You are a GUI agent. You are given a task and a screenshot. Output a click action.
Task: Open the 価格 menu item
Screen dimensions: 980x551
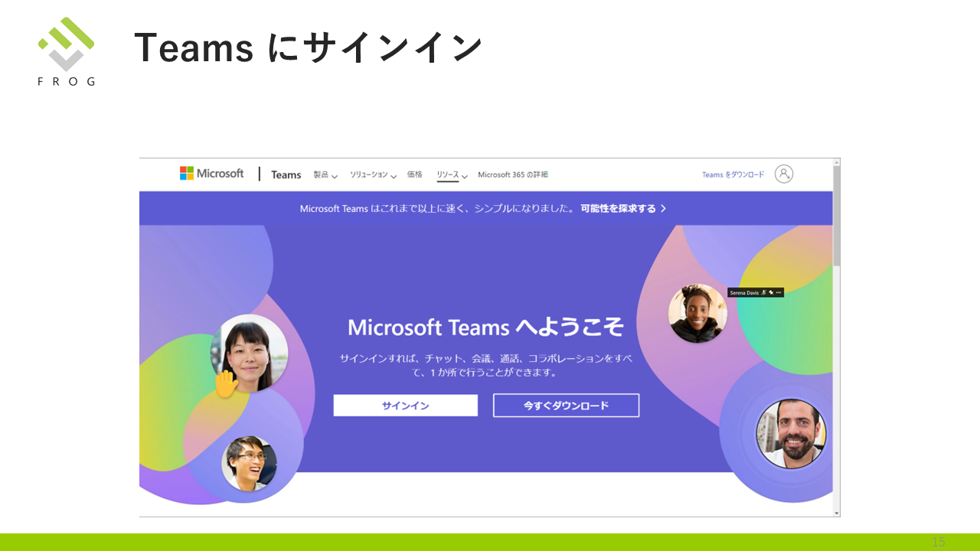point(414,174)
